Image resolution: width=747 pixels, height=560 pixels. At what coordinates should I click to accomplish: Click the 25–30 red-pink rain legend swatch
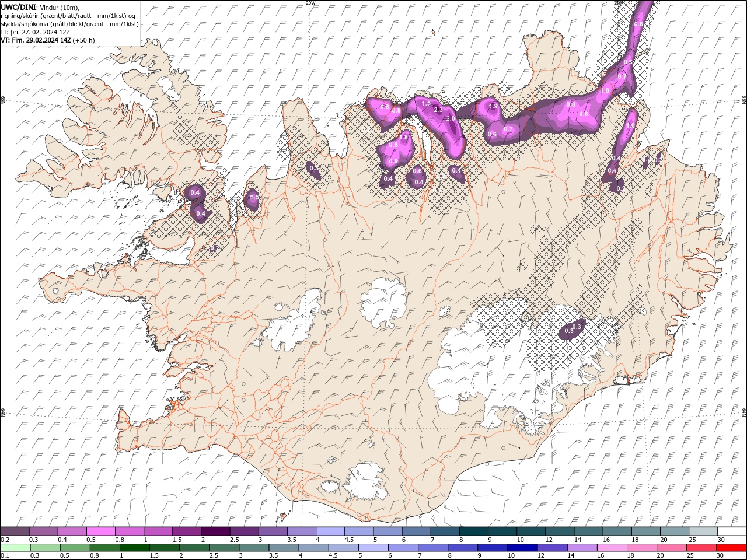point(701,548)
